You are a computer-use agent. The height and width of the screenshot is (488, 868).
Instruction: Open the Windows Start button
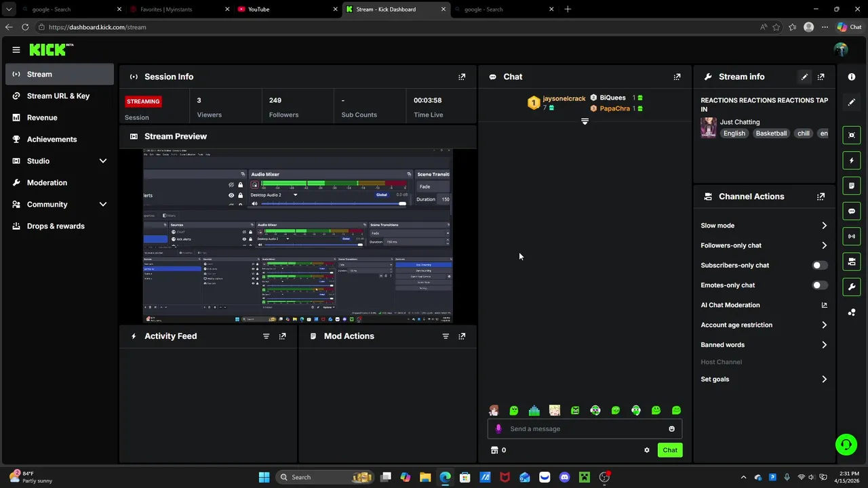tap(264, 477)
